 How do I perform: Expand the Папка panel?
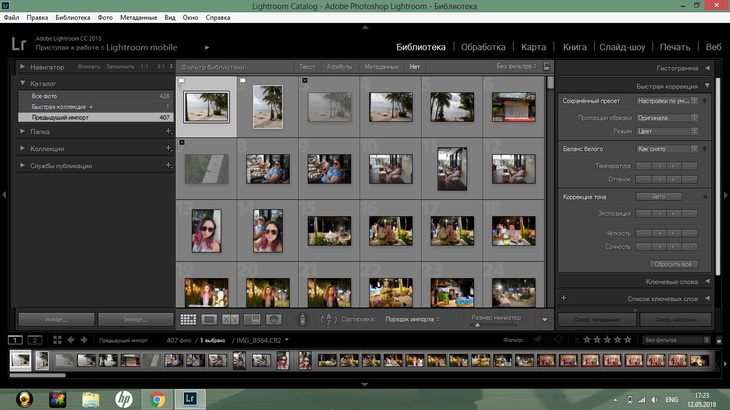[x=22, y=132]
